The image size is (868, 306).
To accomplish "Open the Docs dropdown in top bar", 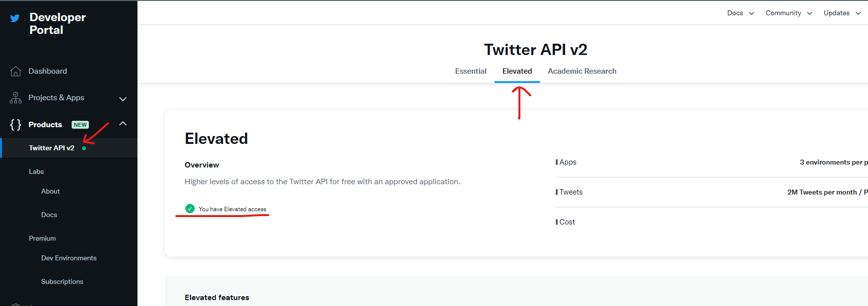I will tap(740, 13).
